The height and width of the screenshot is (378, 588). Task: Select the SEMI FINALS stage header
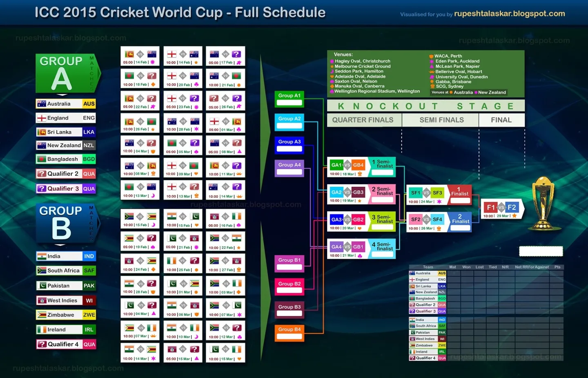pos(441,120)
